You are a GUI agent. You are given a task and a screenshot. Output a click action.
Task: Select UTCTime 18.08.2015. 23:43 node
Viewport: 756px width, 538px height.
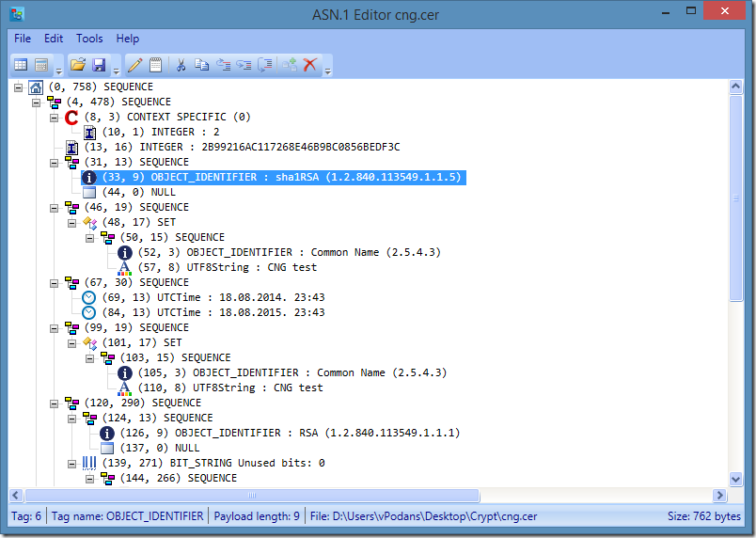point(213,312)
